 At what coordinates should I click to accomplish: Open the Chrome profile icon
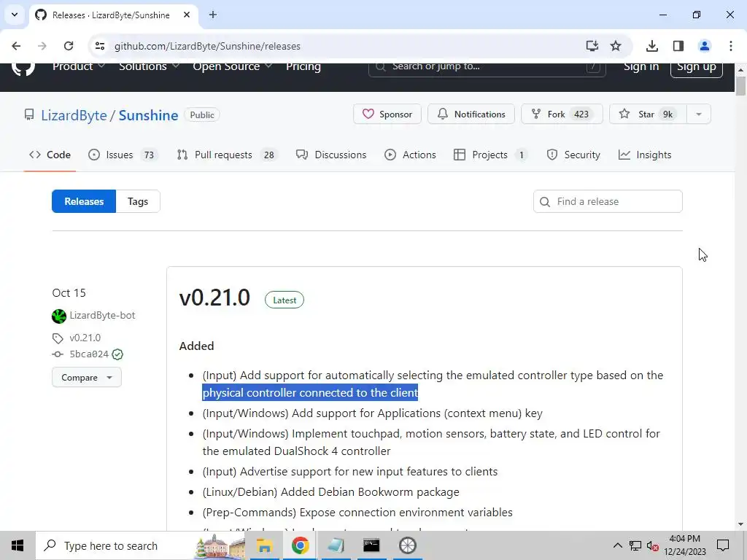[705, 46]
